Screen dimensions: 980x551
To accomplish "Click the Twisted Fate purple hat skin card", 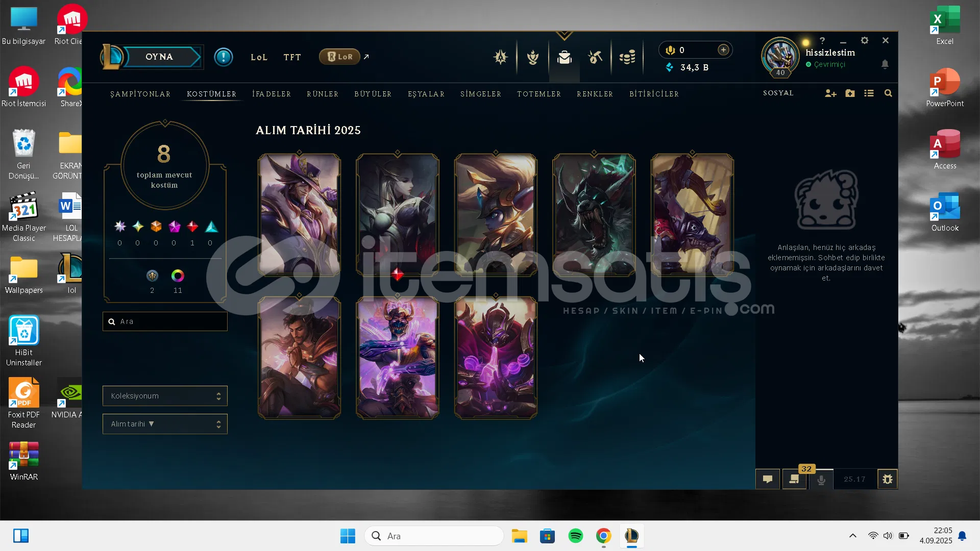I will 299,215.
